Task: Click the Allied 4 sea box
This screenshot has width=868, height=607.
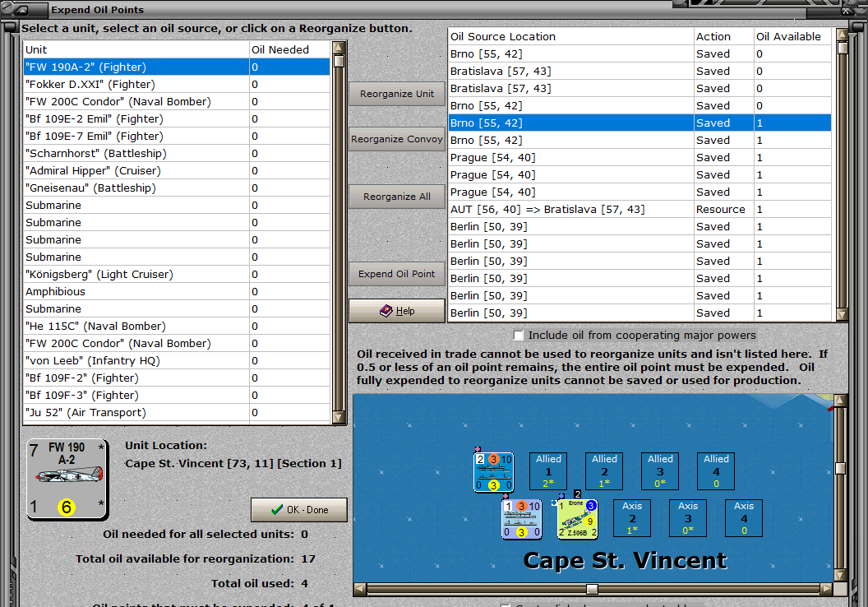Action: click(716, 470)
